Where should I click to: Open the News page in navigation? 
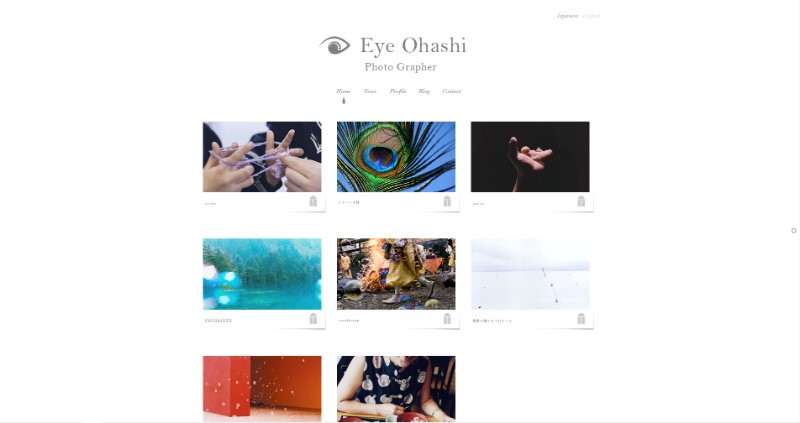(x=370, y=91)
